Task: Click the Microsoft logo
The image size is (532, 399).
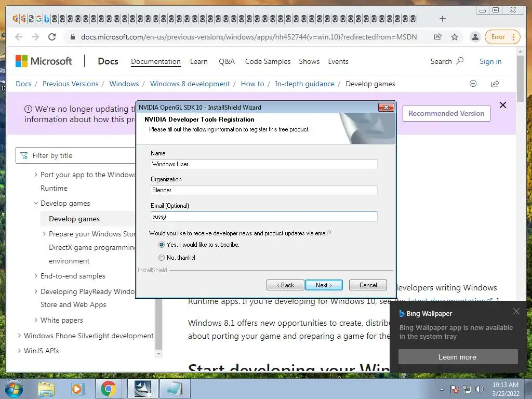Action: [x=44, y=61]
